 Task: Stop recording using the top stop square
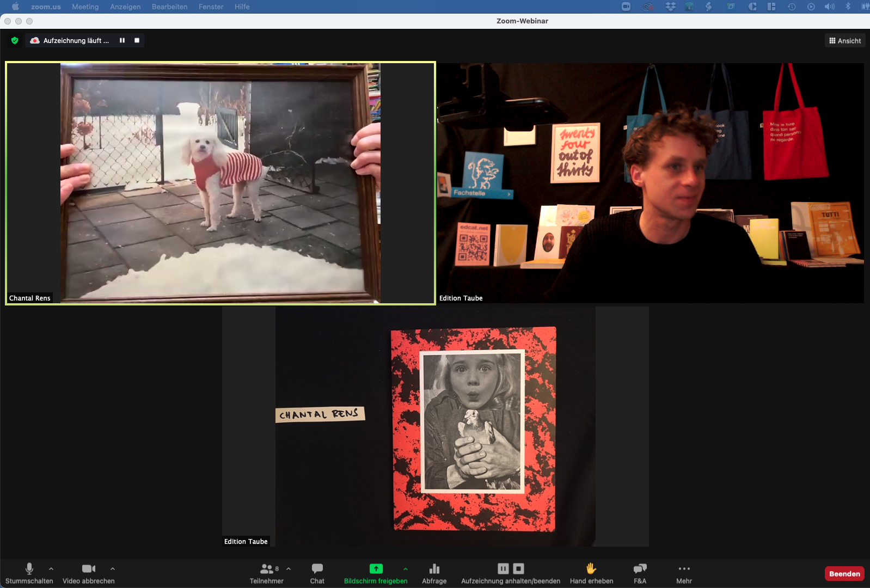pyautogui.click(x=137, y=40)
